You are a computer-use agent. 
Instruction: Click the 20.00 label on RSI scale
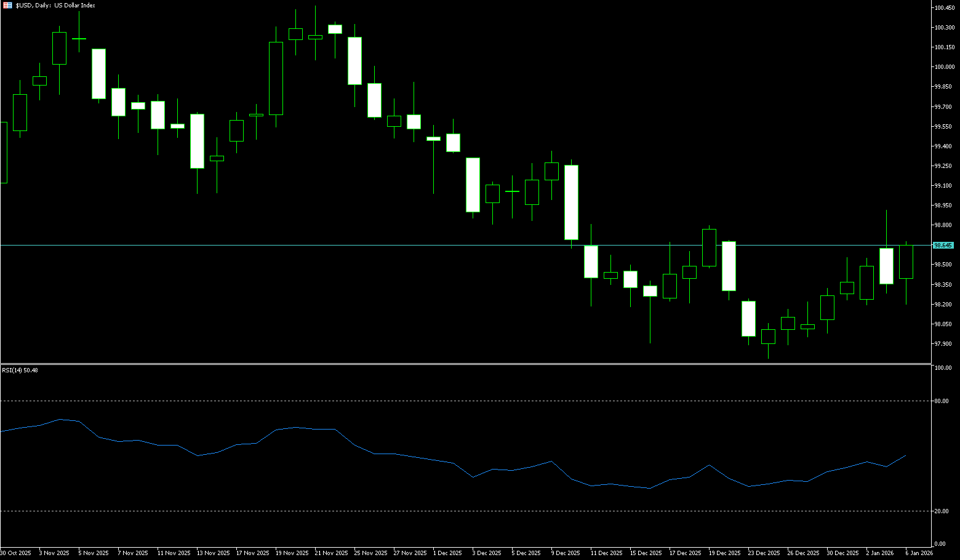click(941, 511)
